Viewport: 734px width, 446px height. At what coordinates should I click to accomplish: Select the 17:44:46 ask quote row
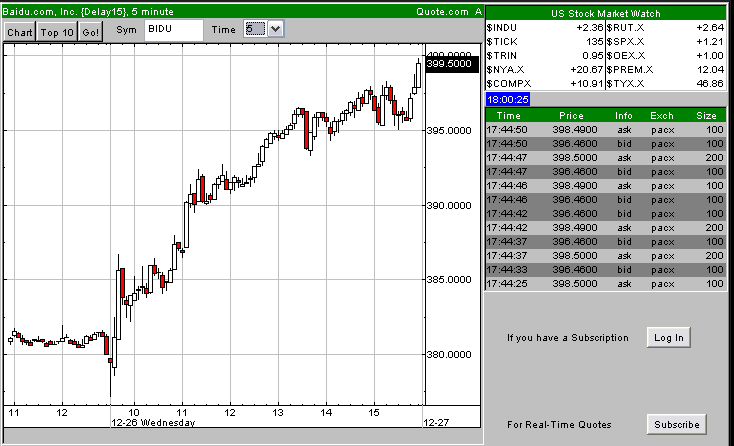[x=606, y=186]
